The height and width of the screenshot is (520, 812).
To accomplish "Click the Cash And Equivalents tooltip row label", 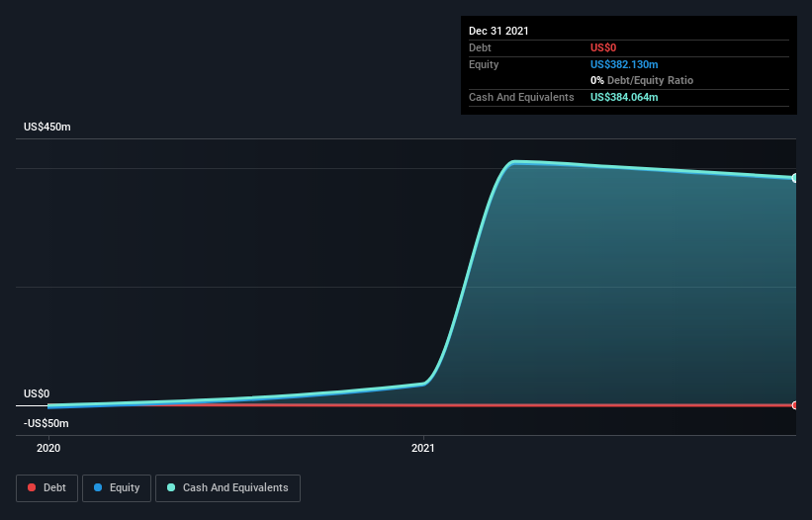I will click(x=521, y=97).
